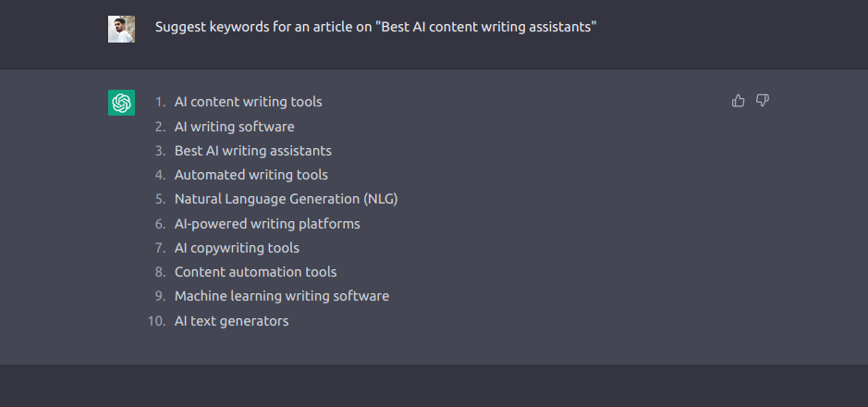This screenshot has height=407, width=868.
Task: Click the "AI text generators" list item
Action: pyautogui.click(x=231, y=321)
